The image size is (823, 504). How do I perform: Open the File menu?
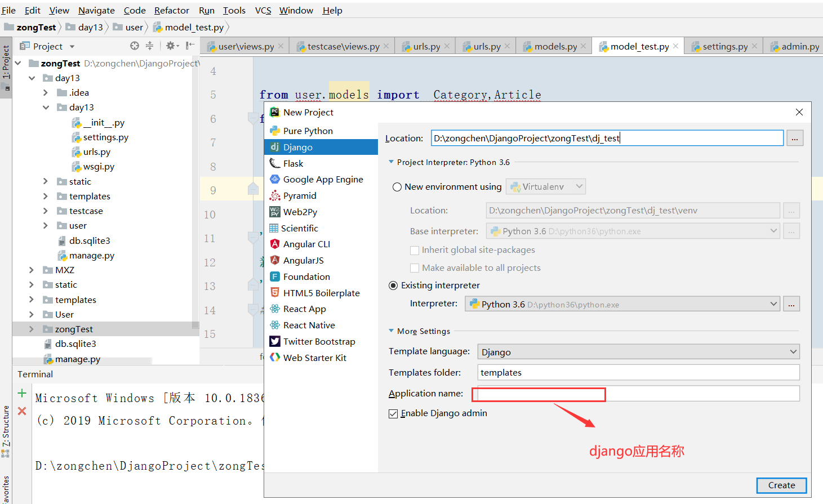click(x=9, y=10)
